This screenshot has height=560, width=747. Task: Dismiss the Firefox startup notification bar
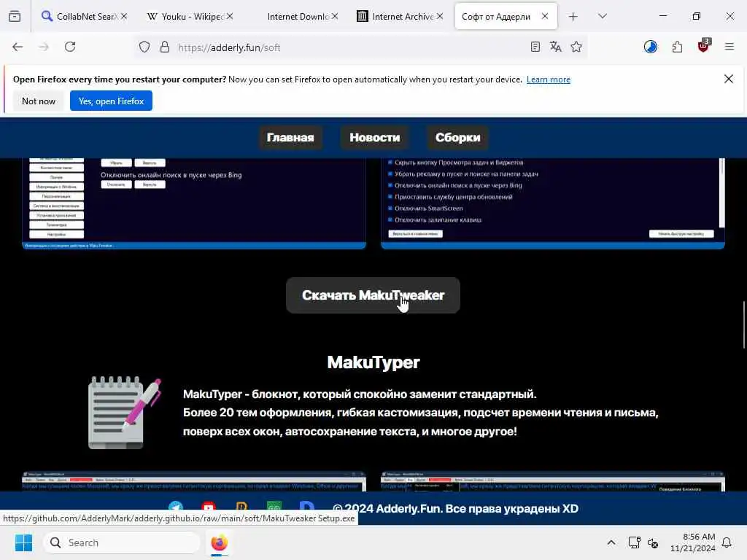click(x=729, y=79)
